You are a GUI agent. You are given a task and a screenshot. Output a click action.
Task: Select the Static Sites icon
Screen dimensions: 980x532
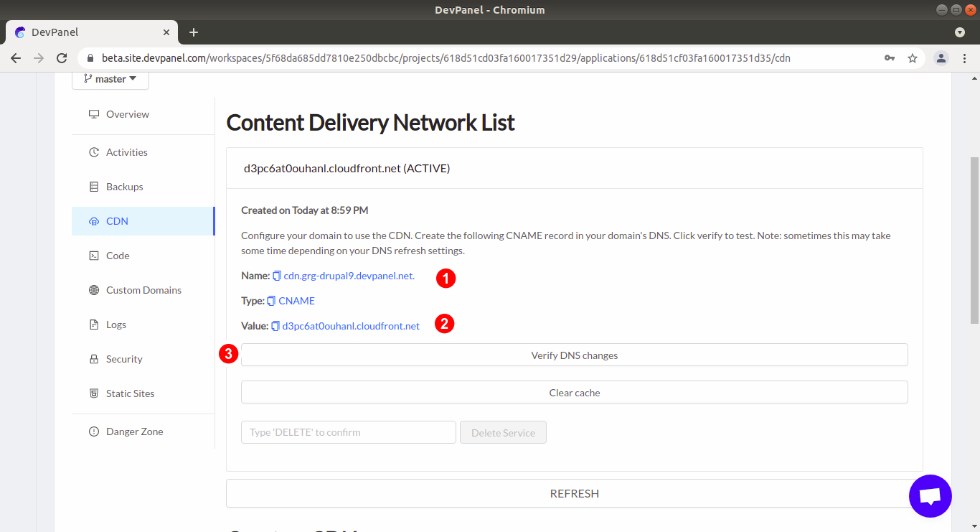tap(93, 393)
